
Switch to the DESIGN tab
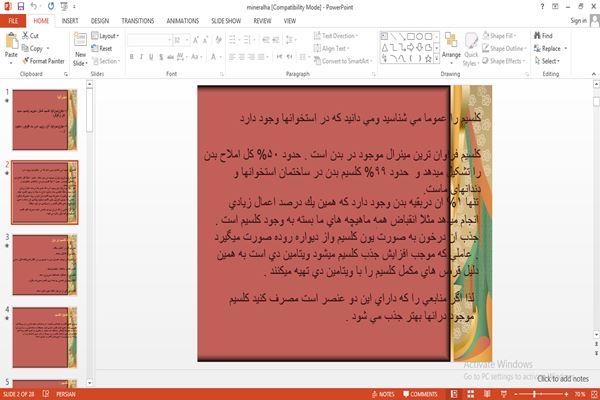tap(100, 21)
